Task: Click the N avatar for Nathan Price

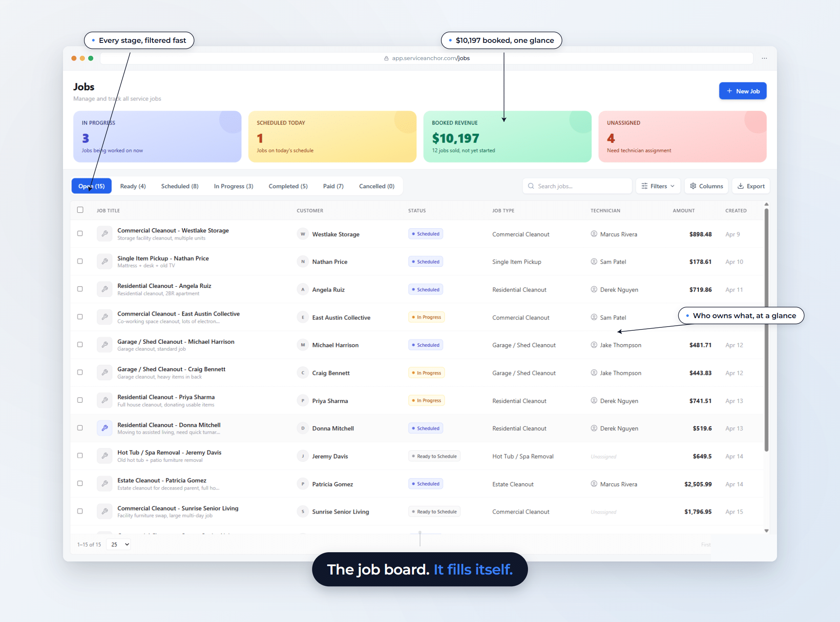Action: pyautogui.click(x=303, y=262)
